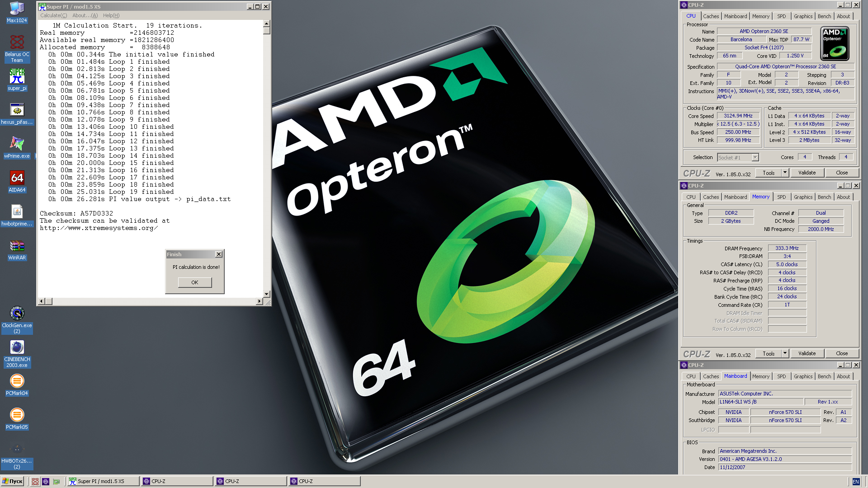Click the Checksum: A57D0332 line in Super PI
Screen dimensions: 868x488
point(76,213)
